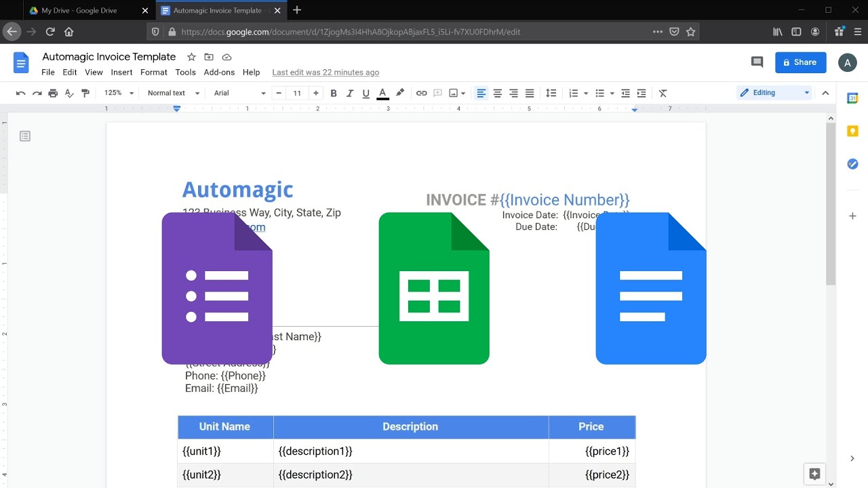Viewport: 868px width, 488px height.
Task: Check document cloud save status icon
Action: pyautogui.click(x=226, y=57)
